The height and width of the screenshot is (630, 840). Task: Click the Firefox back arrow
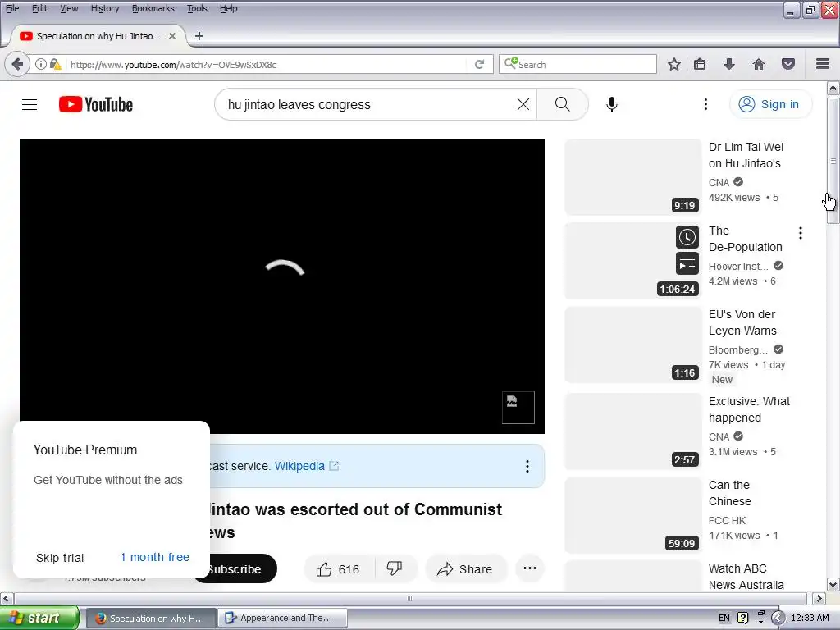(x=18, y=64)
